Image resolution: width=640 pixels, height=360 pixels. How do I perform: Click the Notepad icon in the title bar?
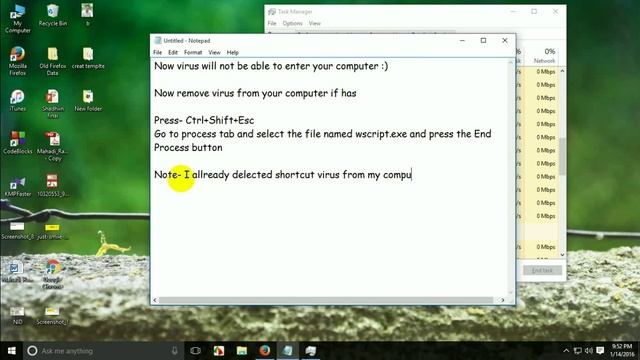pyautogui.click(x=158, y=40)
